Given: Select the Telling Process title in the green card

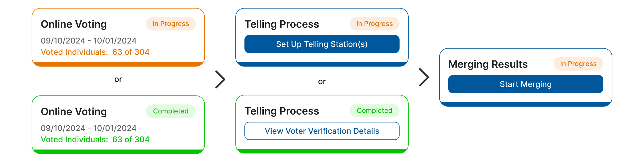Looking at the screenshot, I should (x=281, y=111).
